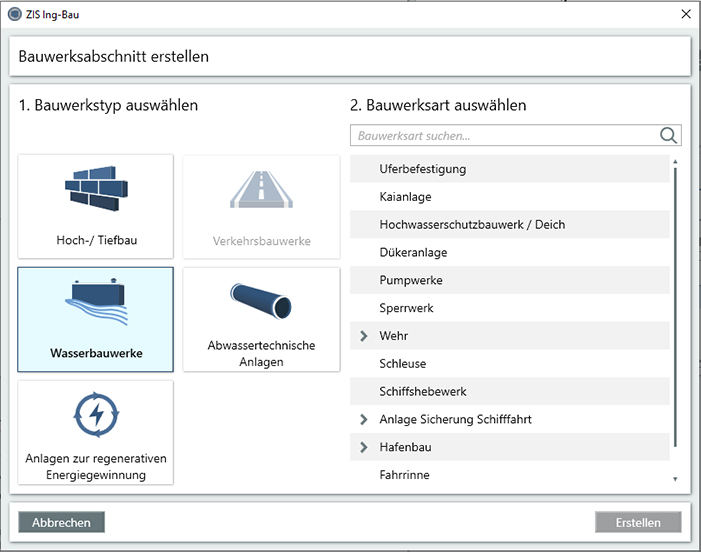Select Kaianlage in the list
The image size is (701, 552).
coord(510,197)
